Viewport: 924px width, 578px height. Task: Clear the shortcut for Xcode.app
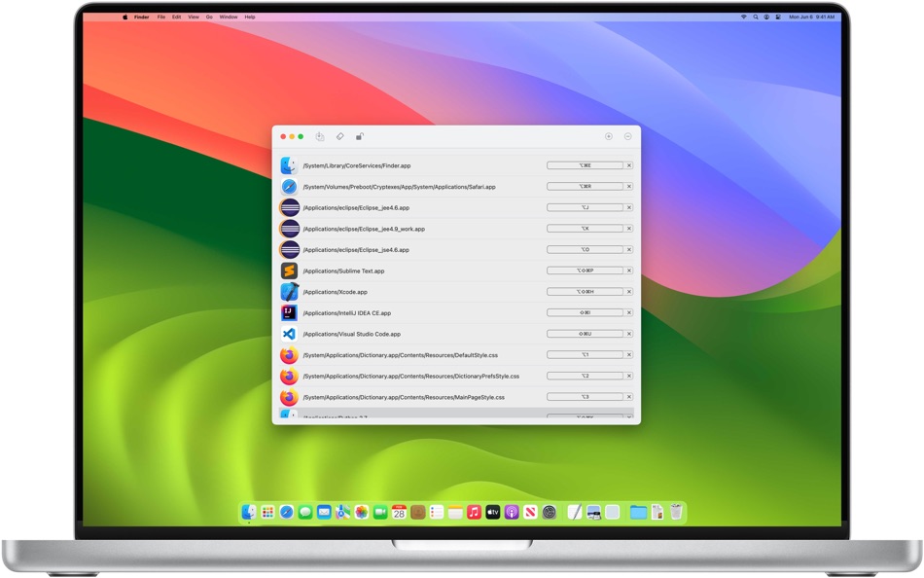pos(628,291)
